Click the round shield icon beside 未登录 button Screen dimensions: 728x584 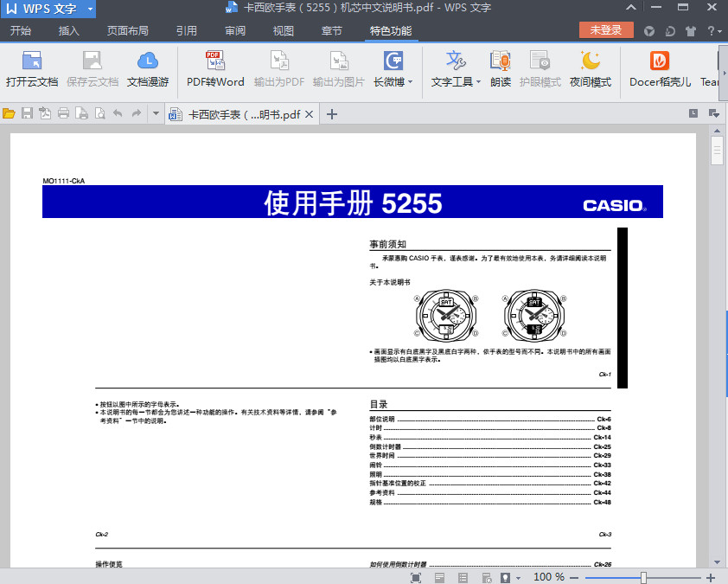point(649,31)
